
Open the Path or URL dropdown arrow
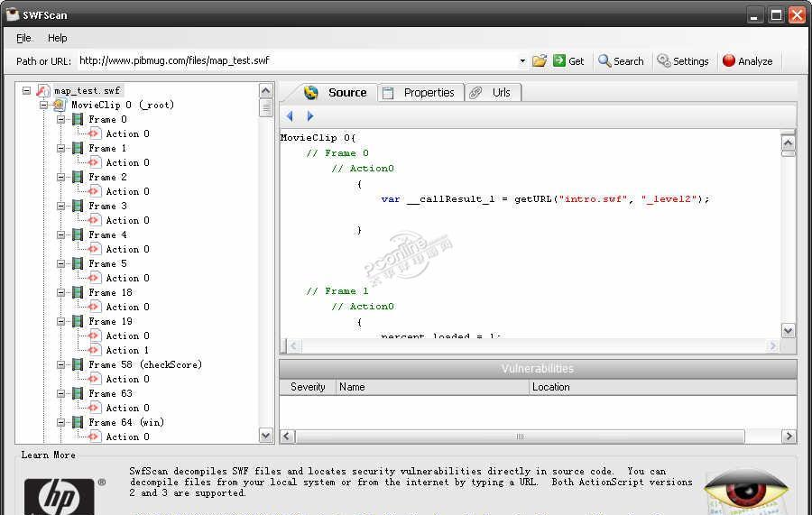click(x=522, y=61)
